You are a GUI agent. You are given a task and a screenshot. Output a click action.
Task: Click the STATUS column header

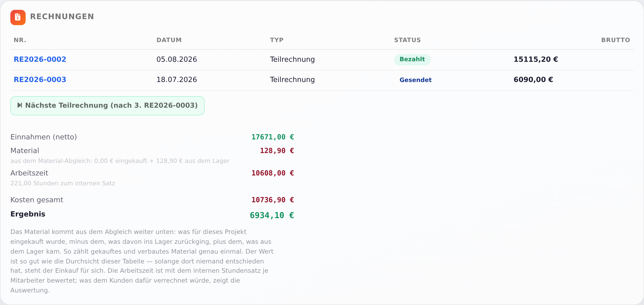tap(407, 40)
